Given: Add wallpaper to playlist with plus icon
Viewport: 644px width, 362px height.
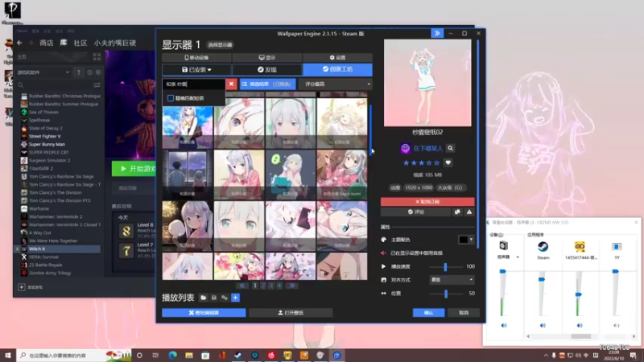Looking at the screenshot, I should (235, 298).
